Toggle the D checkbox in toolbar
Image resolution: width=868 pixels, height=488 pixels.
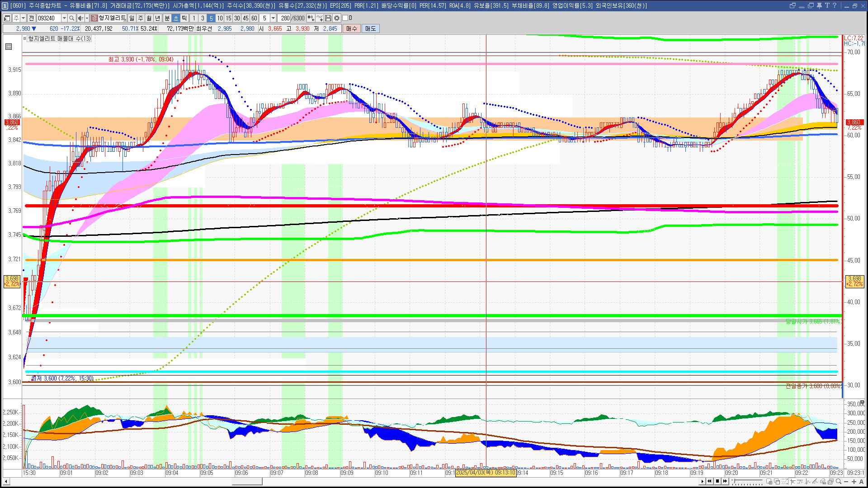(345, 18)
